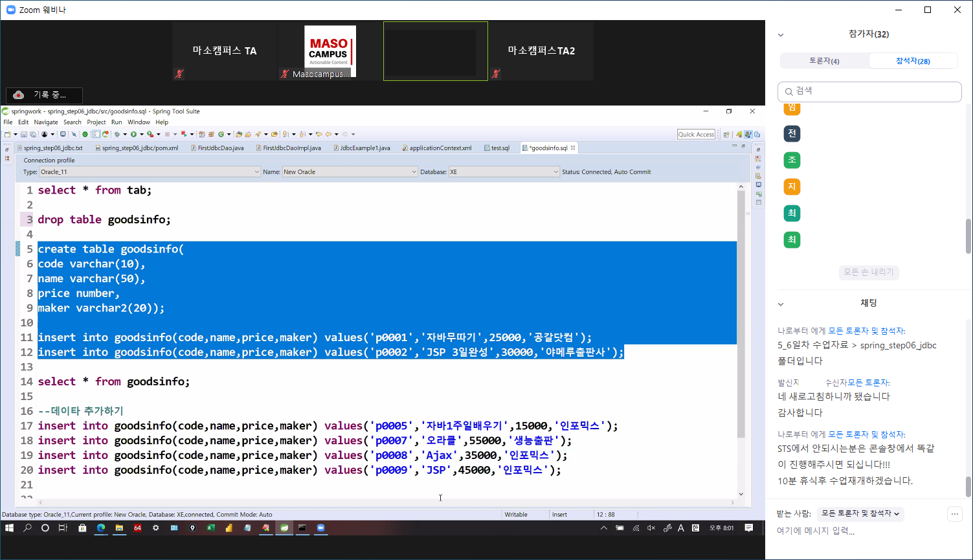Open the chat recipient dropdown 모든 토론자 및 참석자
Image resolution: width=973 pixels, height=560 pixels.
(860, 513)
